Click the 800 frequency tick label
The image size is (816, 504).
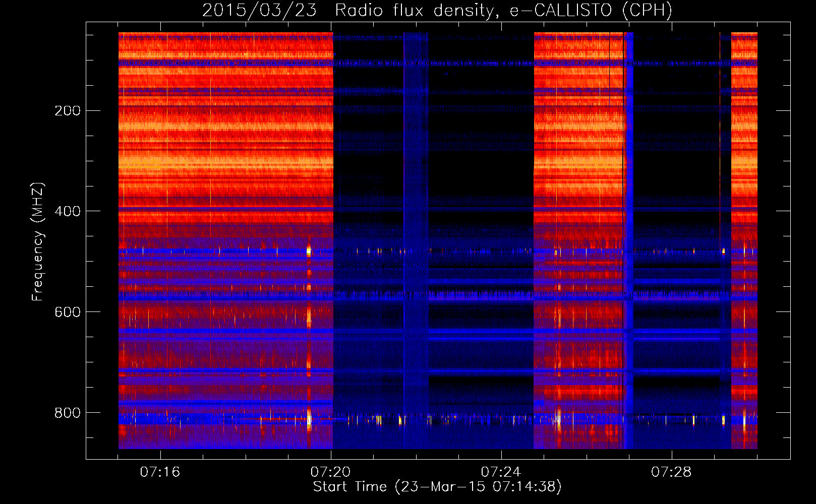pos(68,413)
